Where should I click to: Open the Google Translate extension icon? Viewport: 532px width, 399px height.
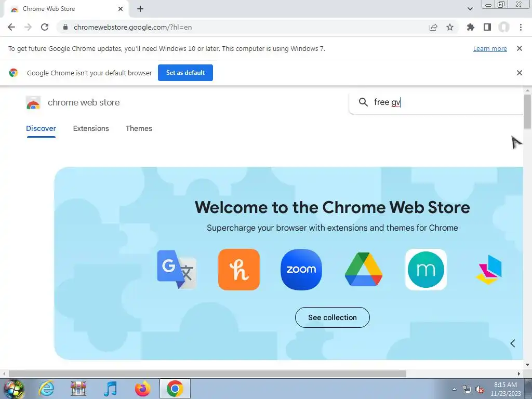177,270
